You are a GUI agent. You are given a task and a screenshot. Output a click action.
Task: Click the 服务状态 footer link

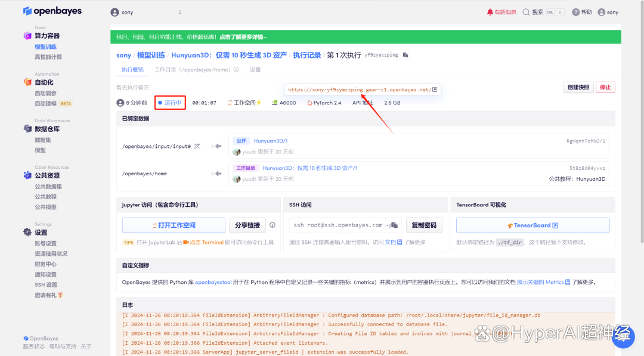tap(33, 346)
